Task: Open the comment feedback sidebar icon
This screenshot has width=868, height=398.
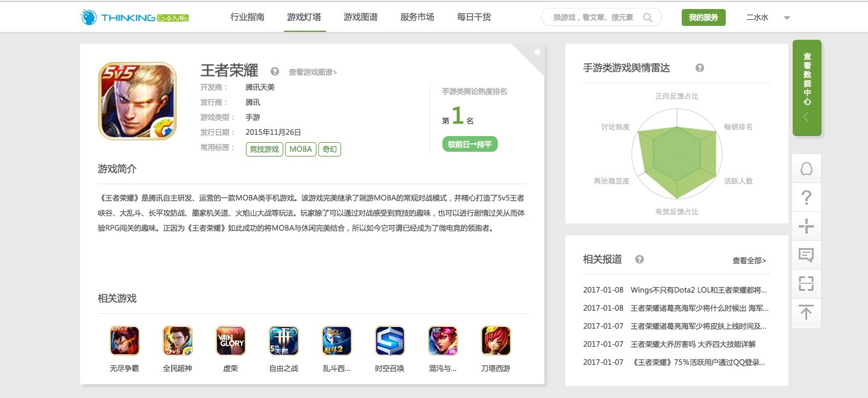Action: click(x=807, y=255)
